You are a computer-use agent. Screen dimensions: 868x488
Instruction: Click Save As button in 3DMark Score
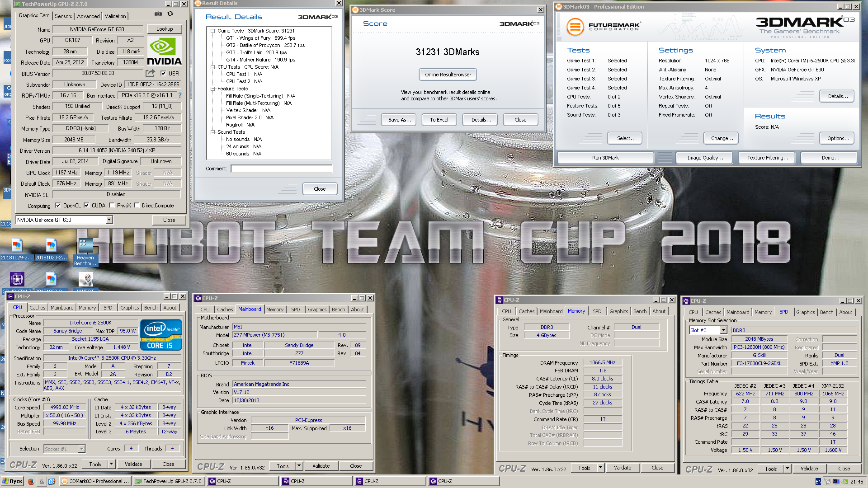click(400, 120)
